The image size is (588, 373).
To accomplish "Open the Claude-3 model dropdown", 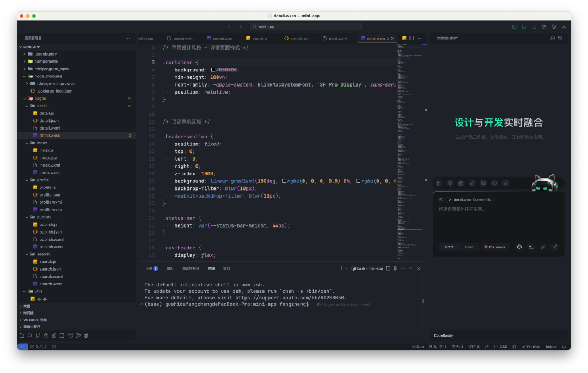I will 495,247.
